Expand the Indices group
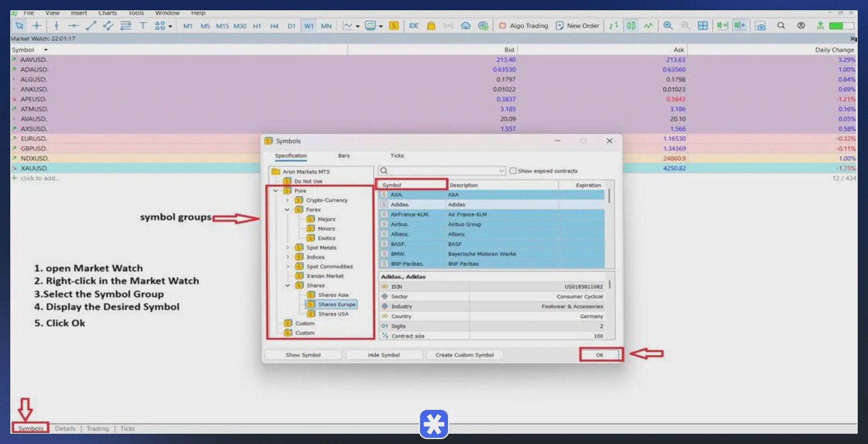This screenshot has height=444, width=868. click(x=287, y=257)
